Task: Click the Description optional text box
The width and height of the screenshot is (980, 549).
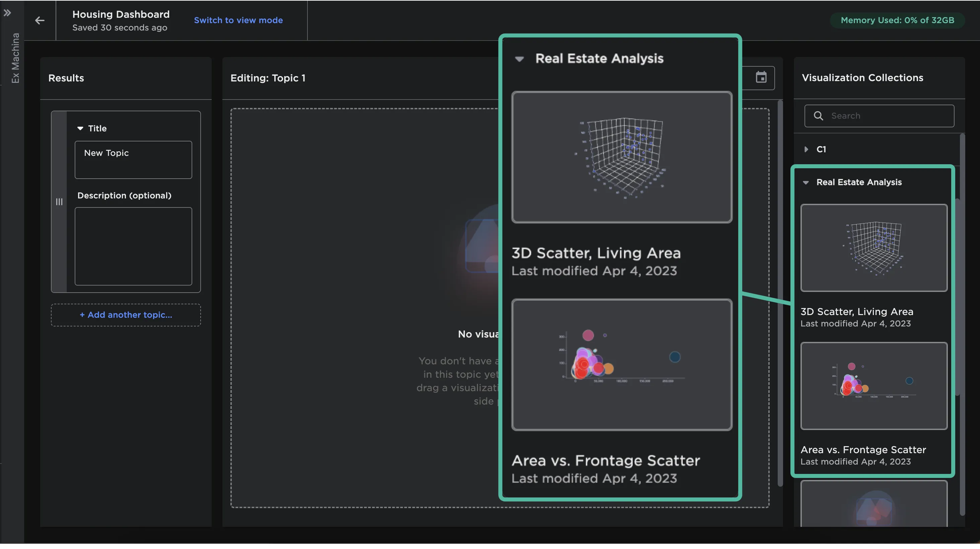Action: (133, 246)
